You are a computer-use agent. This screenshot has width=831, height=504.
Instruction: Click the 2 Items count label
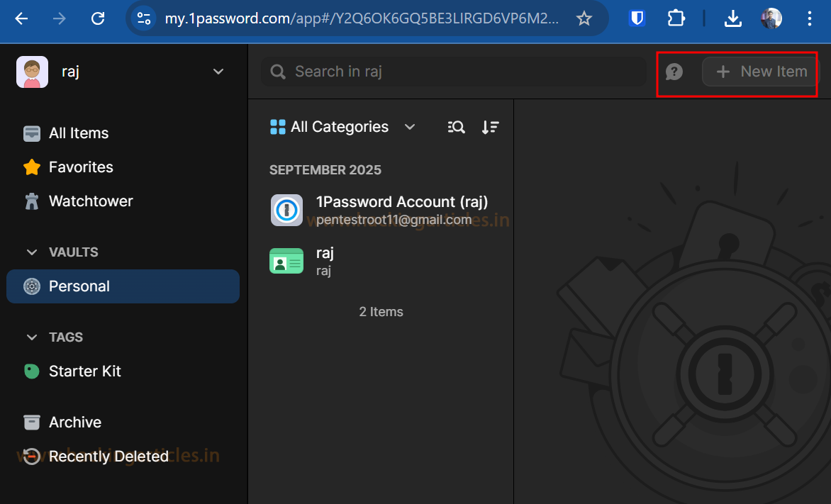pyautogui.click(x=381, y=312)
